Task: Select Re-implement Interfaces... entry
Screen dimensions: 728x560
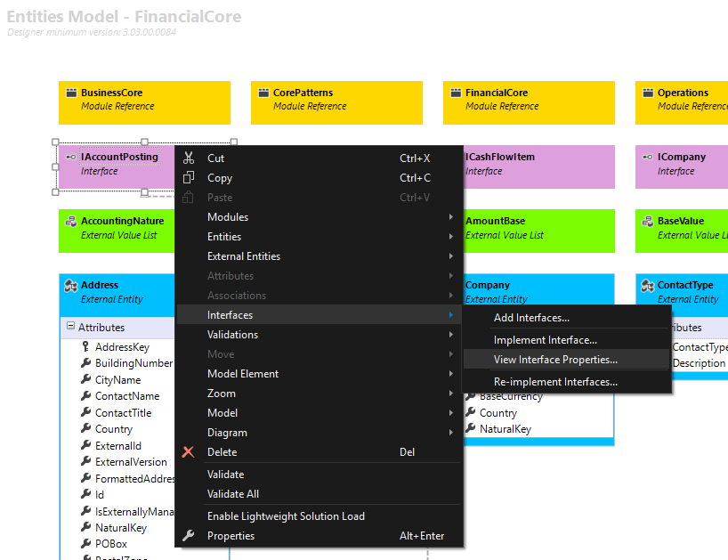Action: click(x=566, y=382)
